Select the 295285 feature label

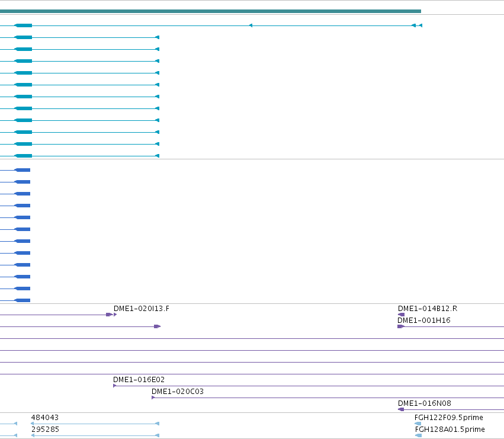[x=46, y=430]
